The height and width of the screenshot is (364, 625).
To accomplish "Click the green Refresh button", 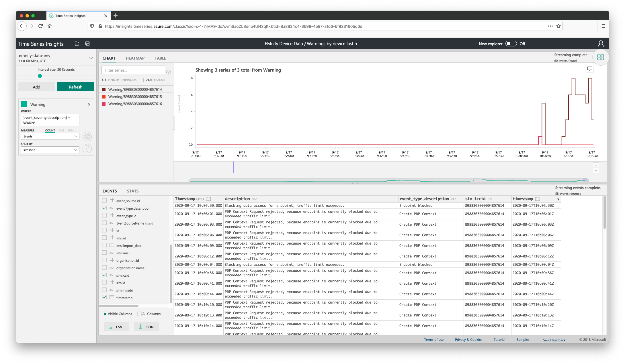I will (x=76, y=87).
